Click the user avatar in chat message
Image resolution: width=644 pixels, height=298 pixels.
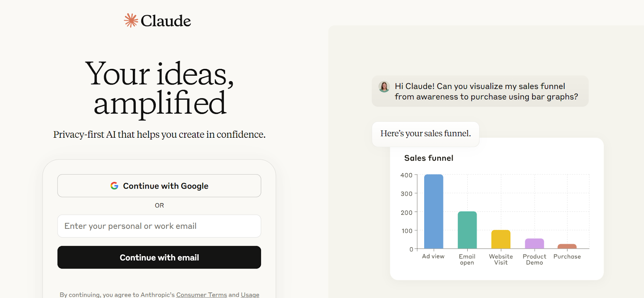(384, 87)
